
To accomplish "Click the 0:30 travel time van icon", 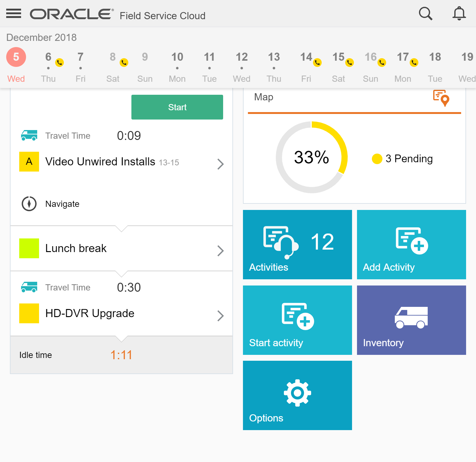I will 29,287.
